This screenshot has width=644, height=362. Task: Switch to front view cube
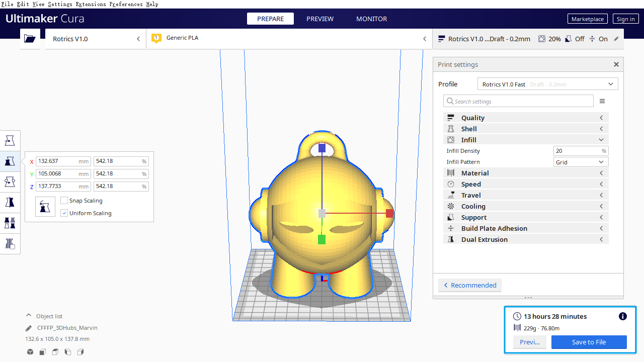(43, 352)
